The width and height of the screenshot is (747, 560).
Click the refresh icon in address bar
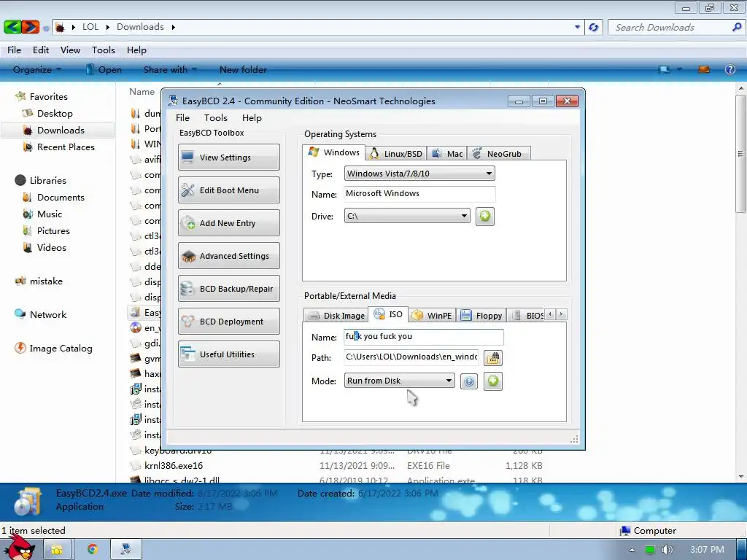(593, 27)
